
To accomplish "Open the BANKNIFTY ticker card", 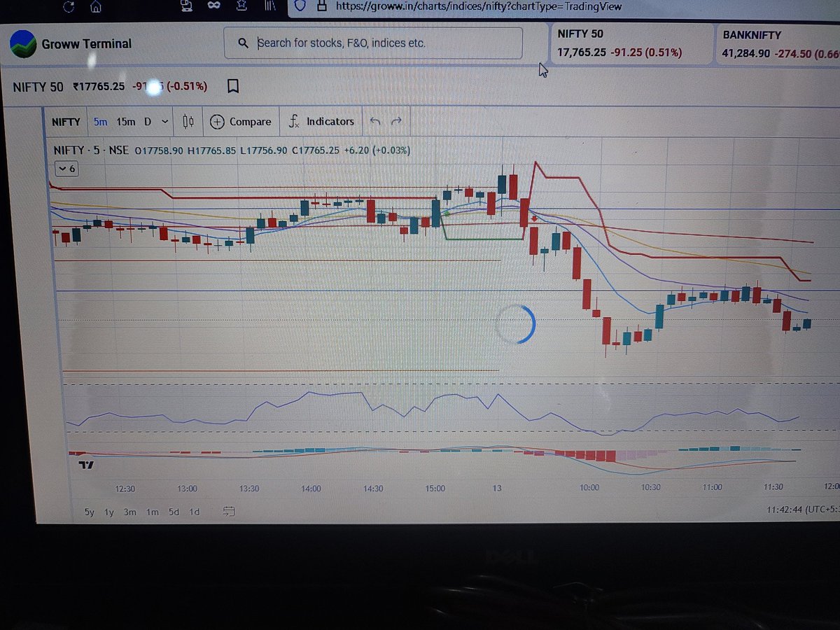I will (777, 43).
